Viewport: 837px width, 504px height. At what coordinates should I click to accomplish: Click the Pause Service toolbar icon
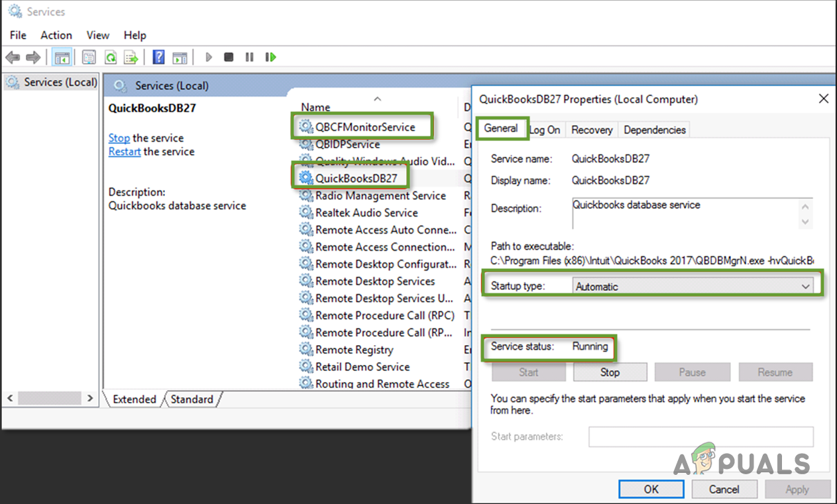[x=249, y=58]
